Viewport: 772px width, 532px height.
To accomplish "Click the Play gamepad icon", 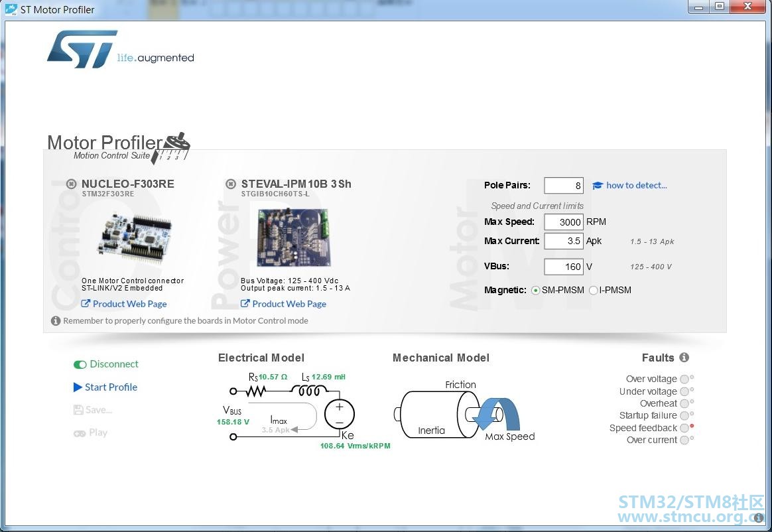I will [x=80, y=433].
